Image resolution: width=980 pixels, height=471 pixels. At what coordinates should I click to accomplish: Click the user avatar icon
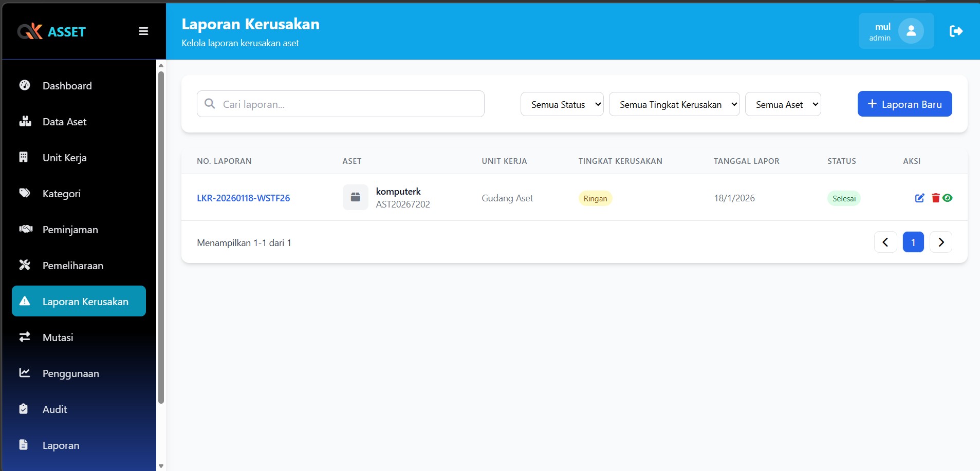coord(911,31)
